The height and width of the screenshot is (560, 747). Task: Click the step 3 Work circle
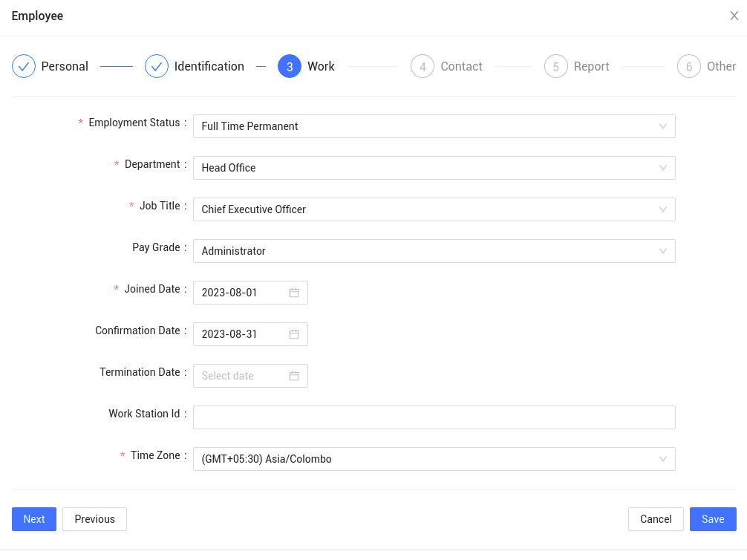(290, 66)
